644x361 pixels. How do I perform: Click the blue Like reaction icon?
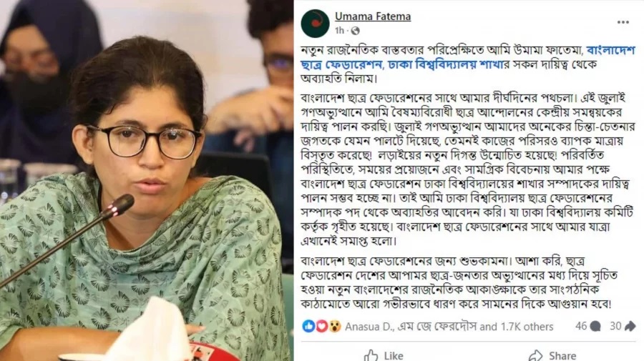tap(308, 326)
